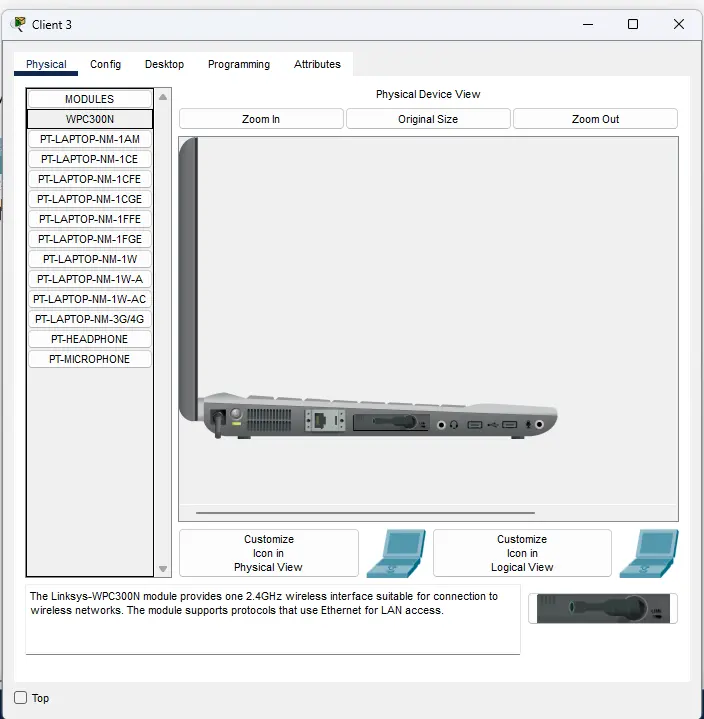Image resolution: width=704 pixels, height=719 pixels.
Task: Click the Physical Device View heading
Action: click(x=428, y=94)
